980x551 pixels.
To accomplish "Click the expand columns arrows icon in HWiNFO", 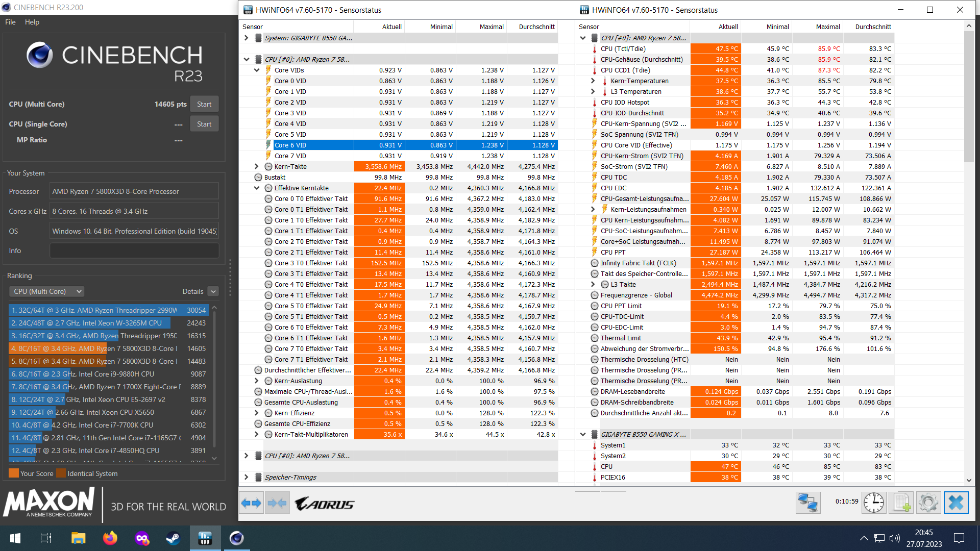I will [251, 504].
